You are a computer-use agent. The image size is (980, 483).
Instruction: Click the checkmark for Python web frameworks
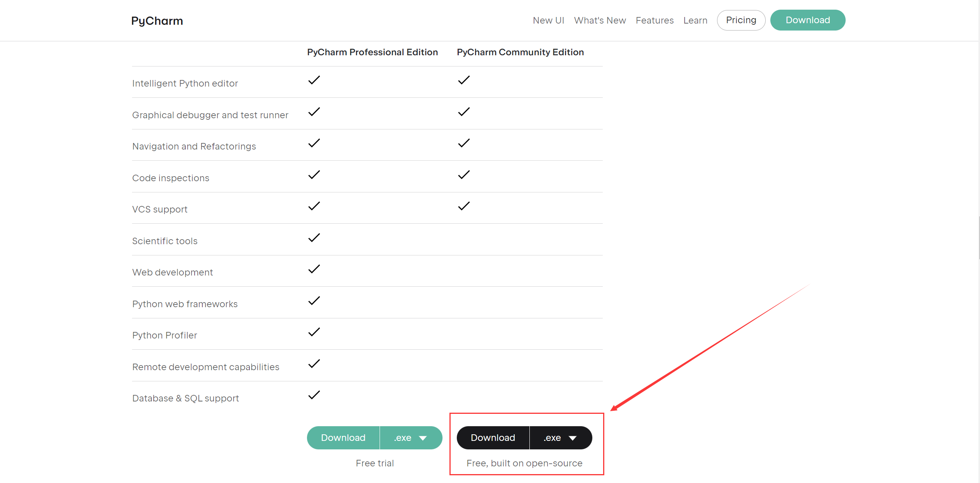click(x=314, y=301)
